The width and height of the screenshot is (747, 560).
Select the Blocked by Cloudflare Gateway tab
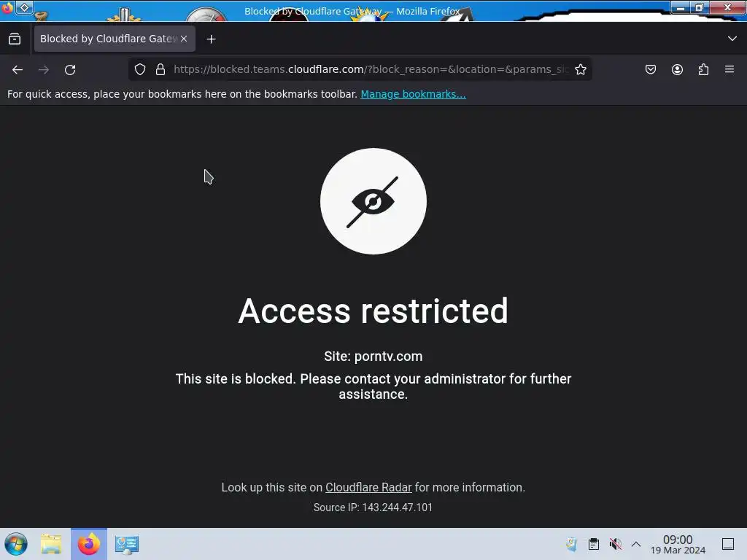point(115,39)
